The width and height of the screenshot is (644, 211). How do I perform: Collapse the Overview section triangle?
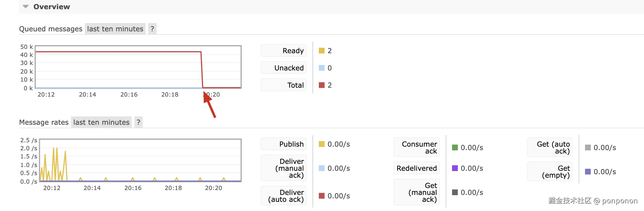tap(26, 7)
